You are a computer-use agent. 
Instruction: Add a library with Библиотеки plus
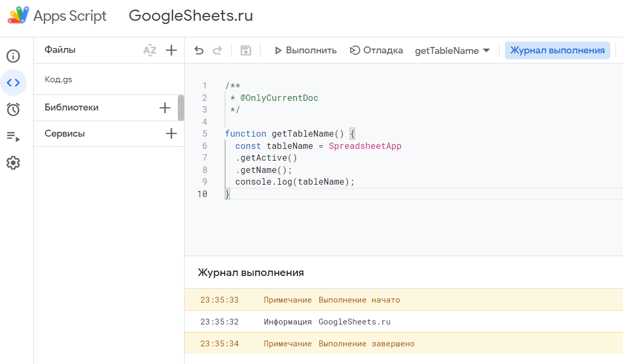click(165, 108)
